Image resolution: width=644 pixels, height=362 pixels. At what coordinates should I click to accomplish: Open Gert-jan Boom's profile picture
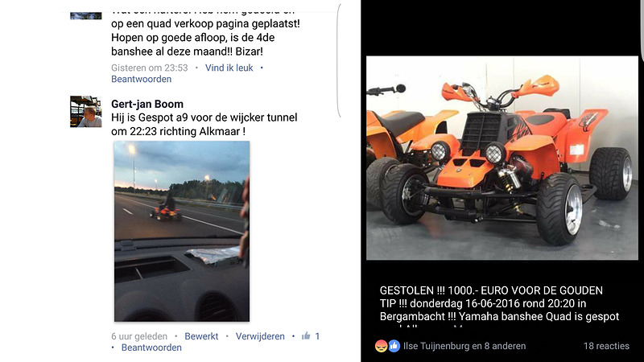[86, 112]
